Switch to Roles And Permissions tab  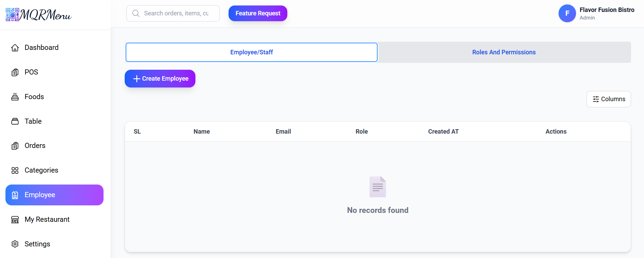(504, 52)
